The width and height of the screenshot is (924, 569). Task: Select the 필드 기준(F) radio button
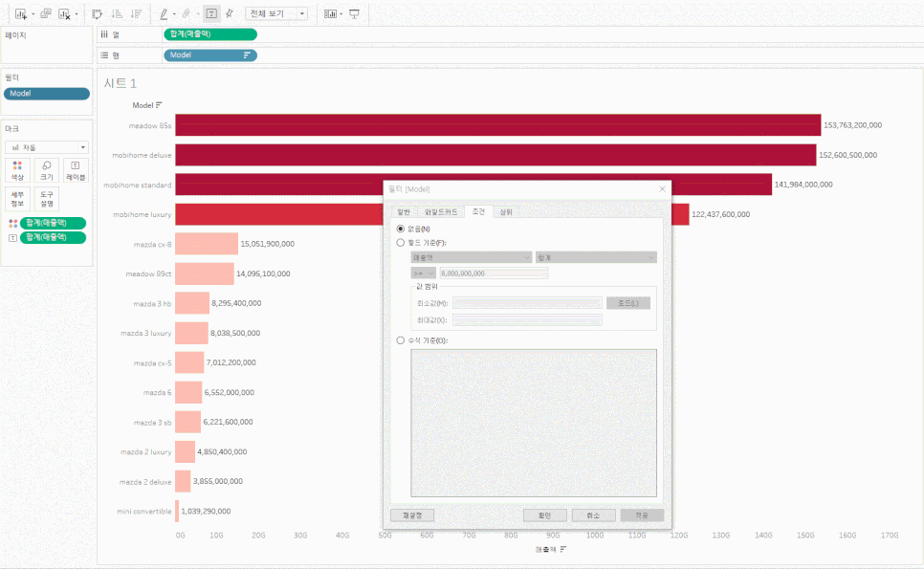click(x=401, y=243)
